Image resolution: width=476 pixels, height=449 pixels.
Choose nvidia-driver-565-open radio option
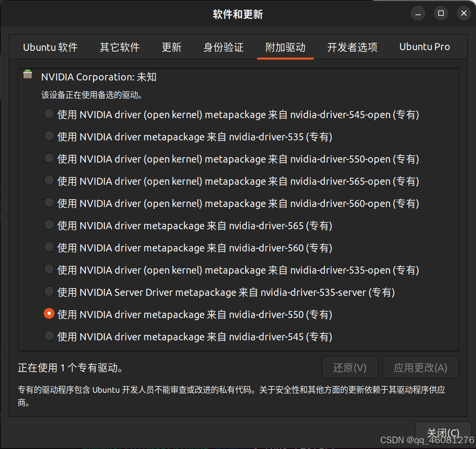[x=49, y=180]
